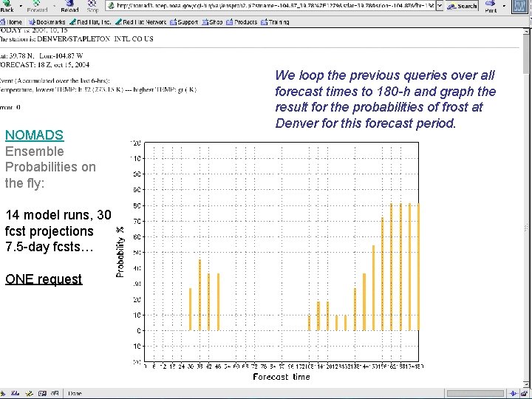532x399 pixels.
Task: Open the Forward history dropdown arrow
Action: click(x=54, y=6)
